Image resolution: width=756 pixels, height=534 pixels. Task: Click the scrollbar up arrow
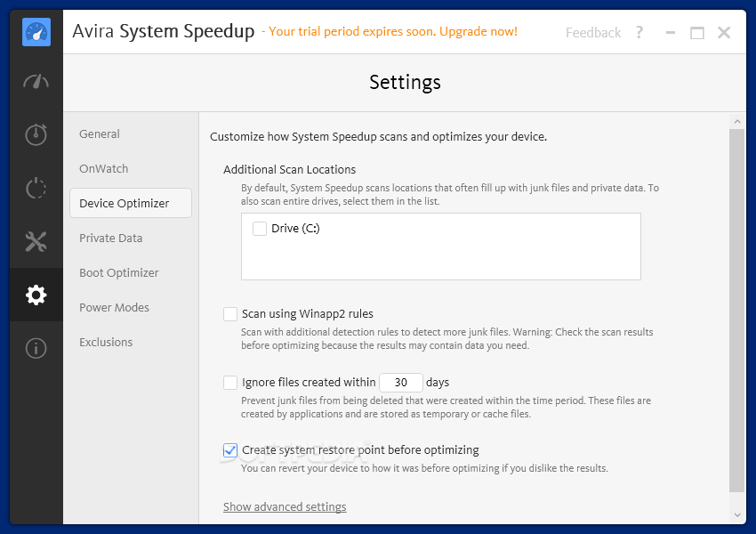pyautogui.click(x=737, y=122)
